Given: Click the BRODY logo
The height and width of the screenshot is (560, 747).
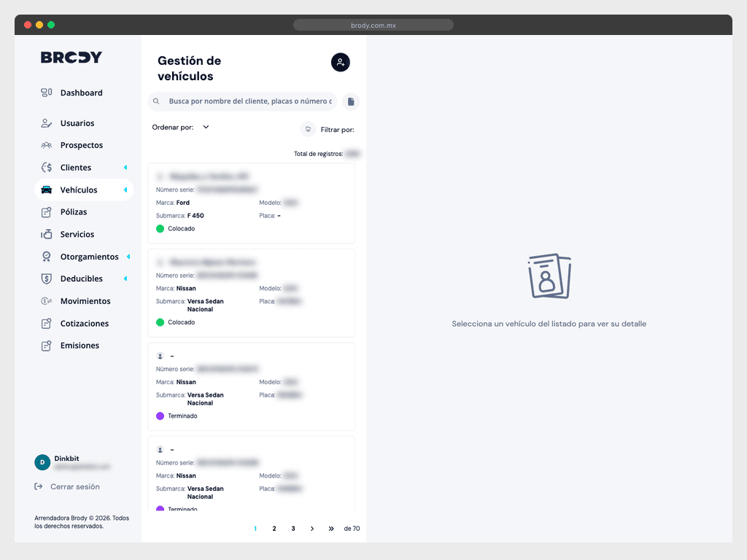Looking at the screenshot, I should pyautogui.click(x=71, y=57).
